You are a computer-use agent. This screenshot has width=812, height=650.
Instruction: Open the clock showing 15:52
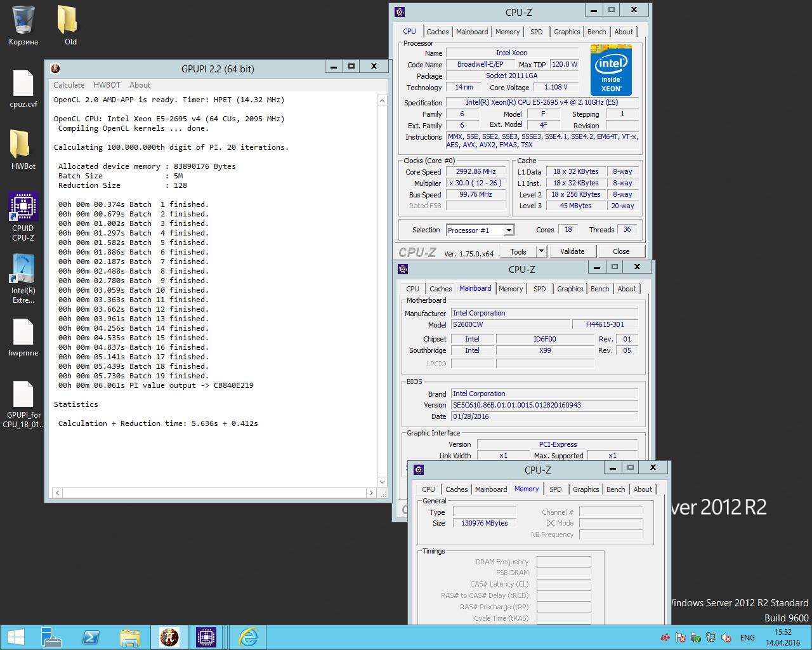point(783,637)
